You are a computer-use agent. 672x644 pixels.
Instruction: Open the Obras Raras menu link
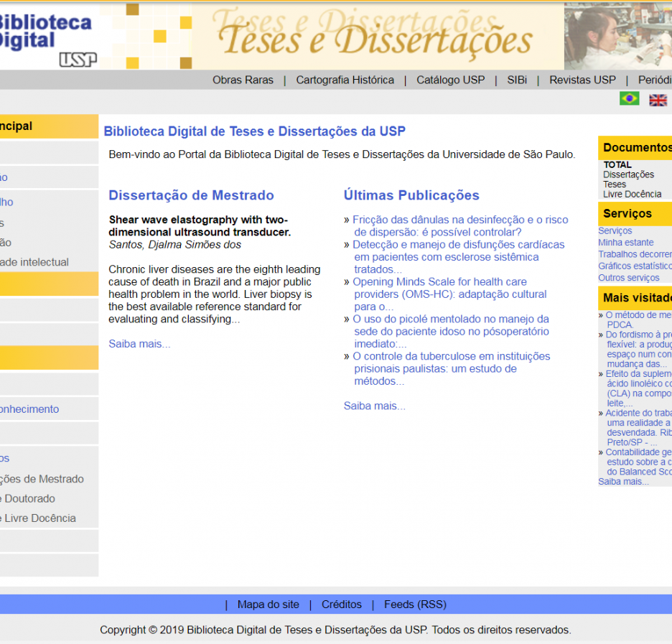tap(243, 80)
